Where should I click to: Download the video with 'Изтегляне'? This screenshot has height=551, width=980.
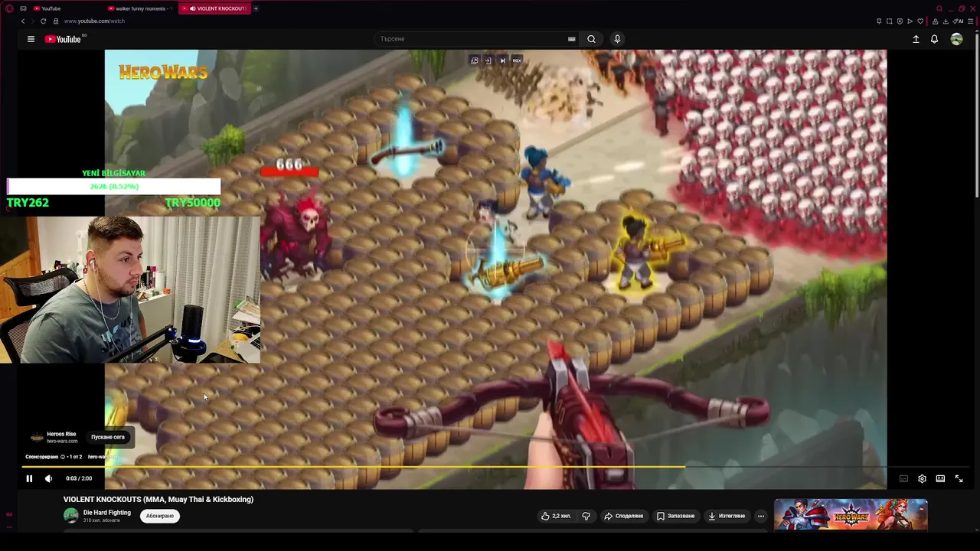tap(726, 516)
